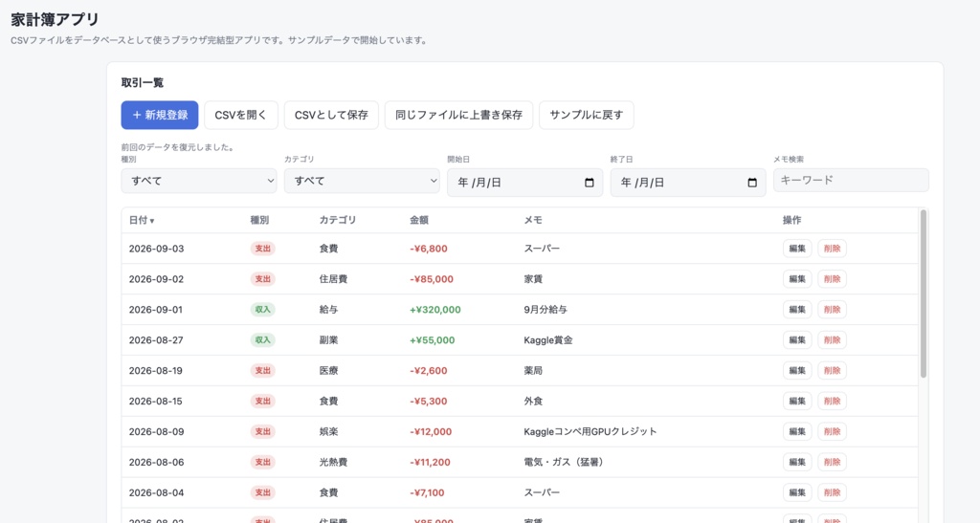Open a CSV file with CSVを開く
980x523 pixels.
[240, 116]
